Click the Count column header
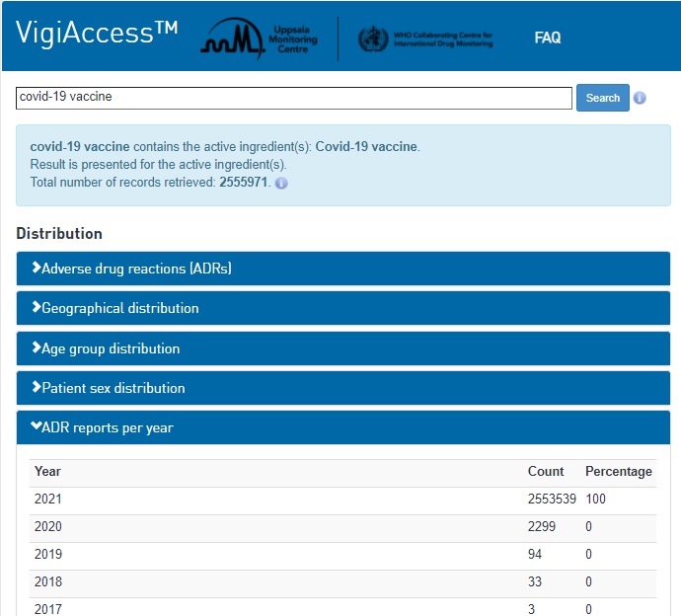This screenshot has width=681, height=616. (x=546, y=471)
